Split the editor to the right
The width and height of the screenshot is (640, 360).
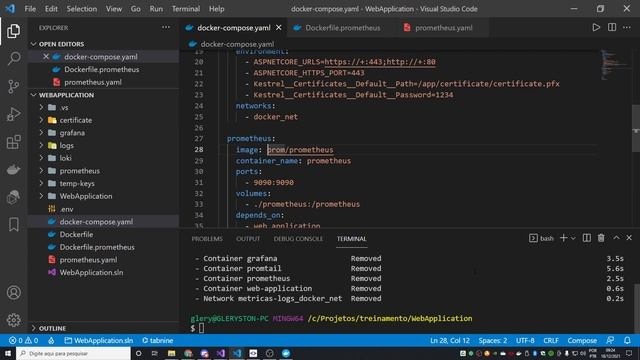tap(612, 27)
